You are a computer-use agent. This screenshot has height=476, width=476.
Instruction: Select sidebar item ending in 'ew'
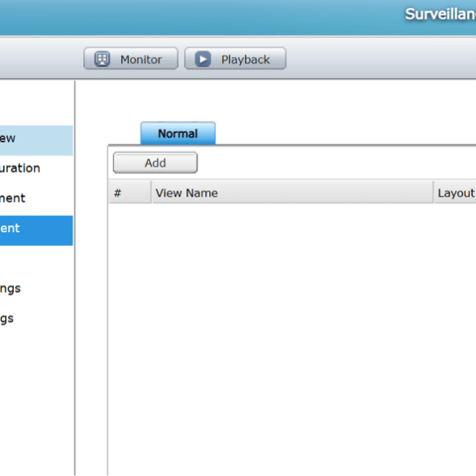[x=36, y=140]
